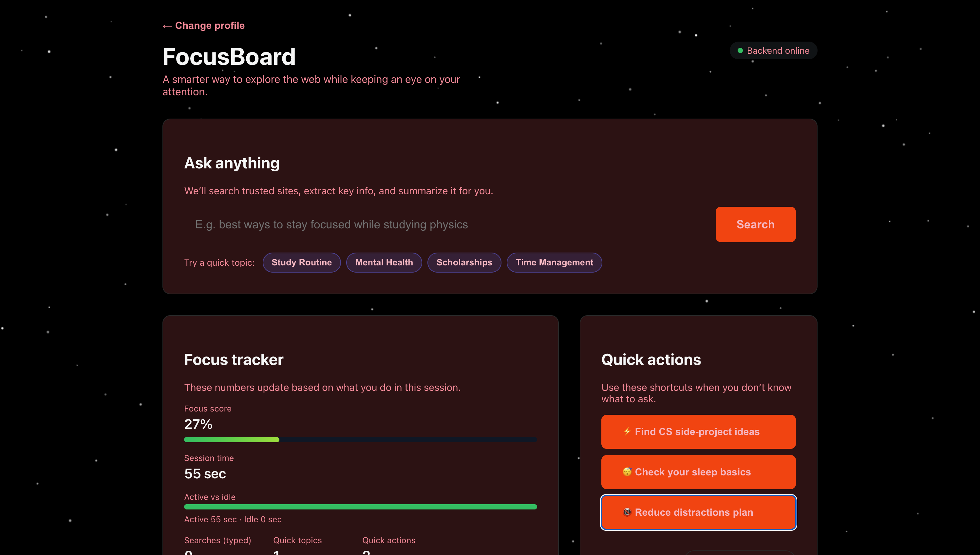The image size is (980, 555).
Task: Start the Reduce distractions plan action
Action: pos(698,512)
